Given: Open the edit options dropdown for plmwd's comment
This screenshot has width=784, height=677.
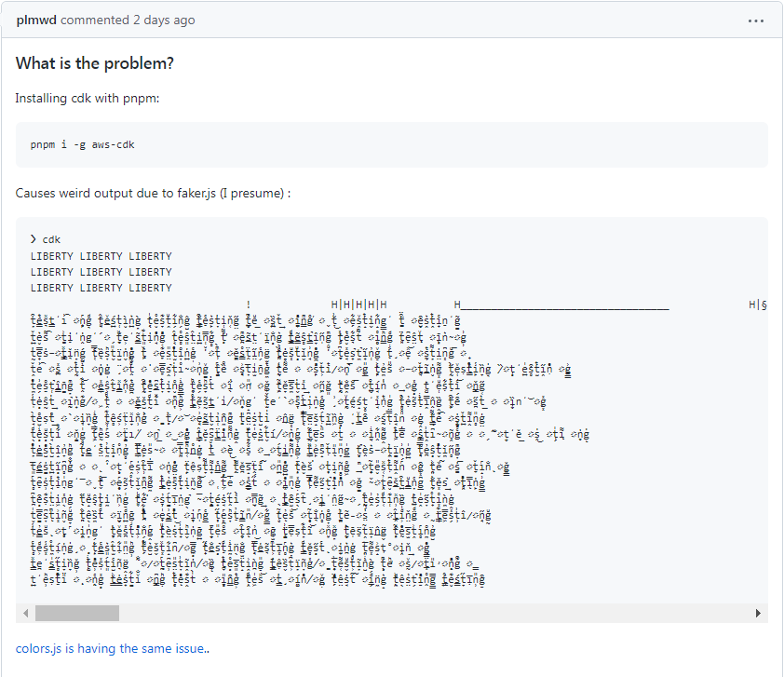Looking at the screenshot, I should (756, 20).
